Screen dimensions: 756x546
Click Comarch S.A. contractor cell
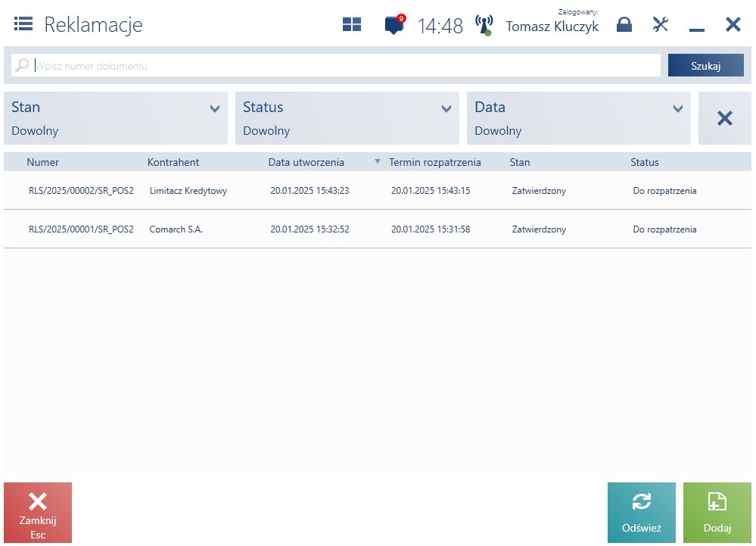[176, 229]
